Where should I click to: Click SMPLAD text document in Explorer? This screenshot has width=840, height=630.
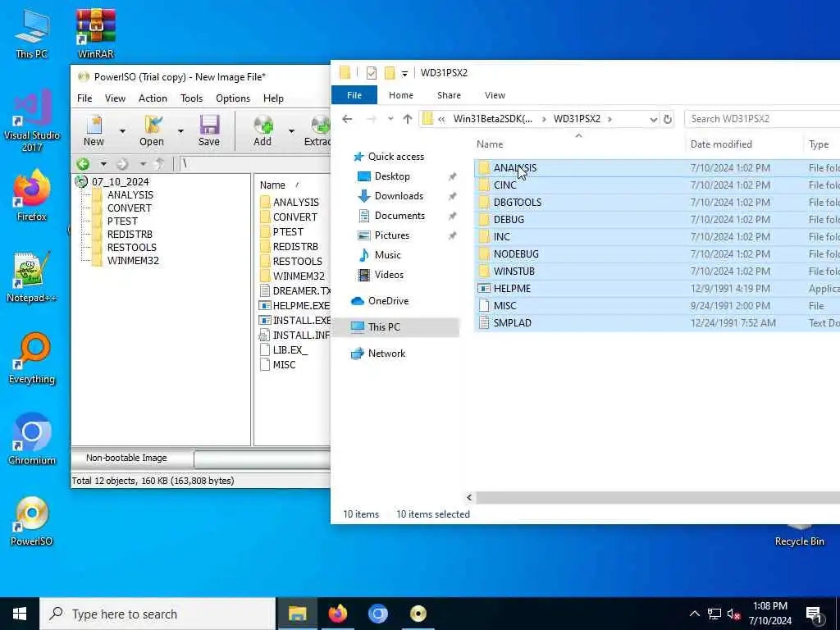(x=512, y=323)
